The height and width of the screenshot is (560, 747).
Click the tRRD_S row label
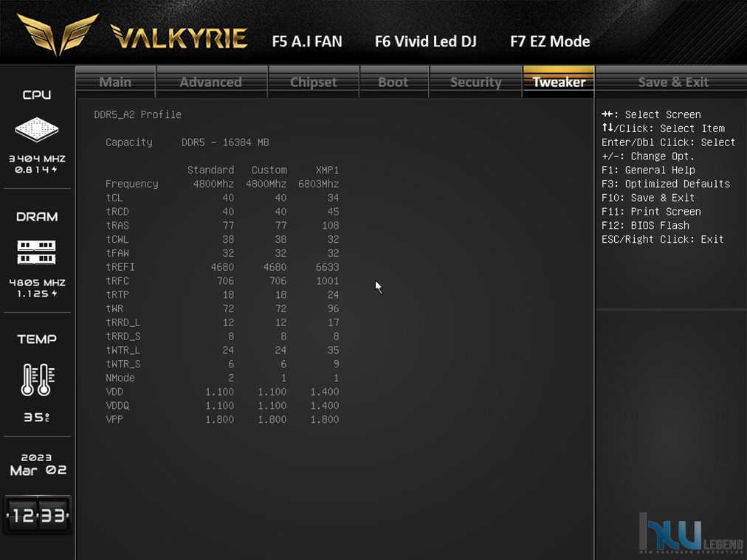pos(123,336)
